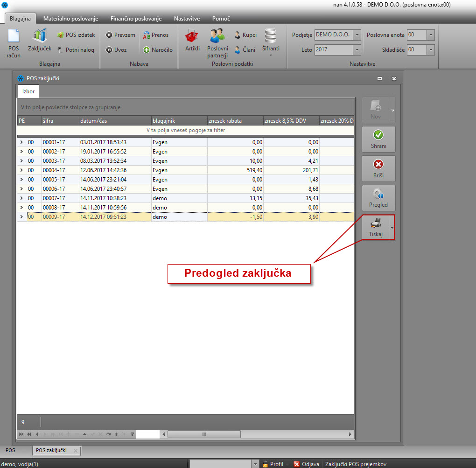Open POS izdatek
This screenshot has height=468, width=476.
click(76, 35)
